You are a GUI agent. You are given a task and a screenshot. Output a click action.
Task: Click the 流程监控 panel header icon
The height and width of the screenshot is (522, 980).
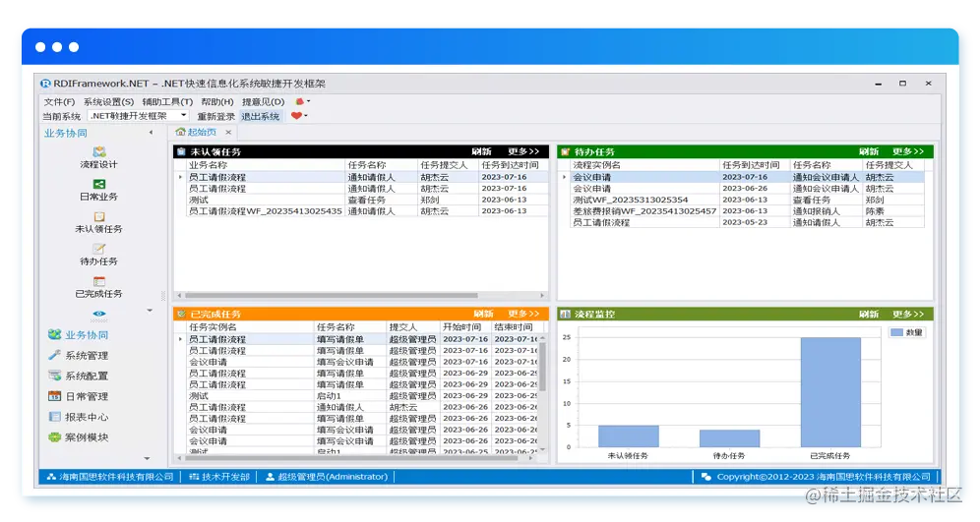point(565,314)
